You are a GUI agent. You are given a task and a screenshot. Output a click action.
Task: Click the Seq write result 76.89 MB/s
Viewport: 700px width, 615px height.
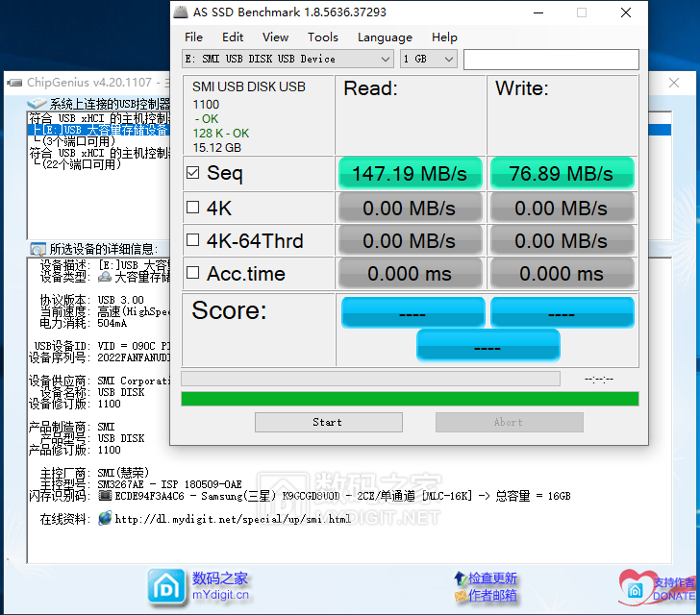(x=562, y=173)
